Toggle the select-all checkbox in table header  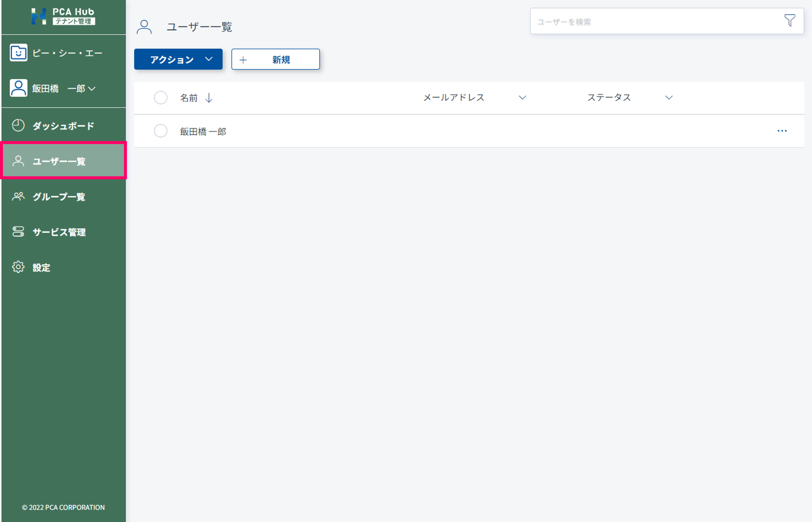161,98
